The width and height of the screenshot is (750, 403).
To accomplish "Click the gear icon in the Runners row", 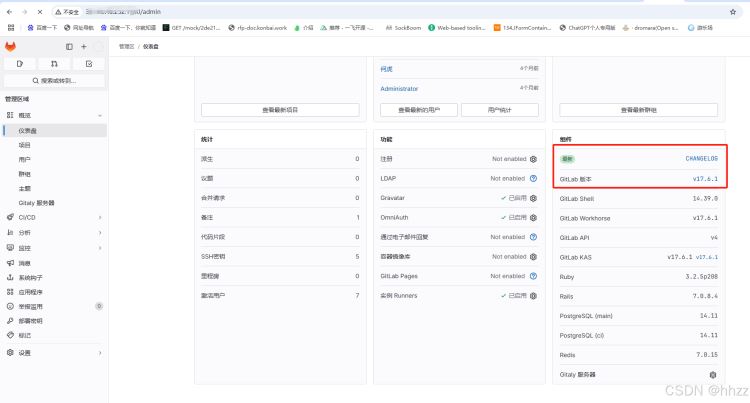I will coord(533,296).
